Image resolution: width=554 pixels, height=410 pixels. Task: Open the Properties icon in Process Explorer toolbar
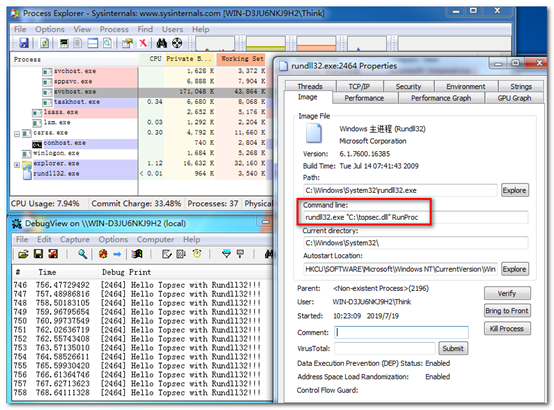[x=127, y=43]
